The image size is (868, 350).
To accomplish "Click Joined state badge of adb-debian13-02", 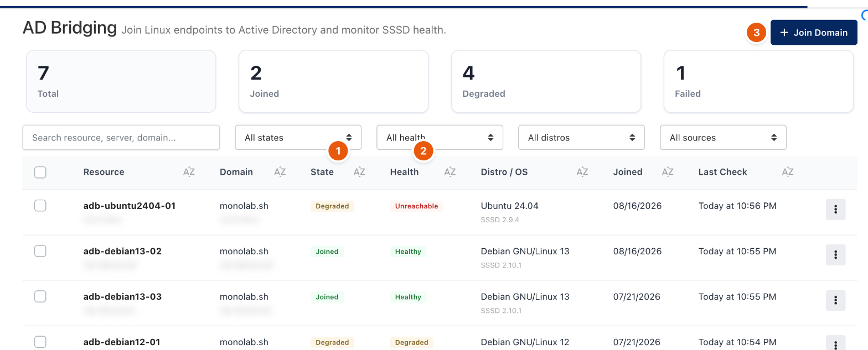I will [x=327, y=252].
